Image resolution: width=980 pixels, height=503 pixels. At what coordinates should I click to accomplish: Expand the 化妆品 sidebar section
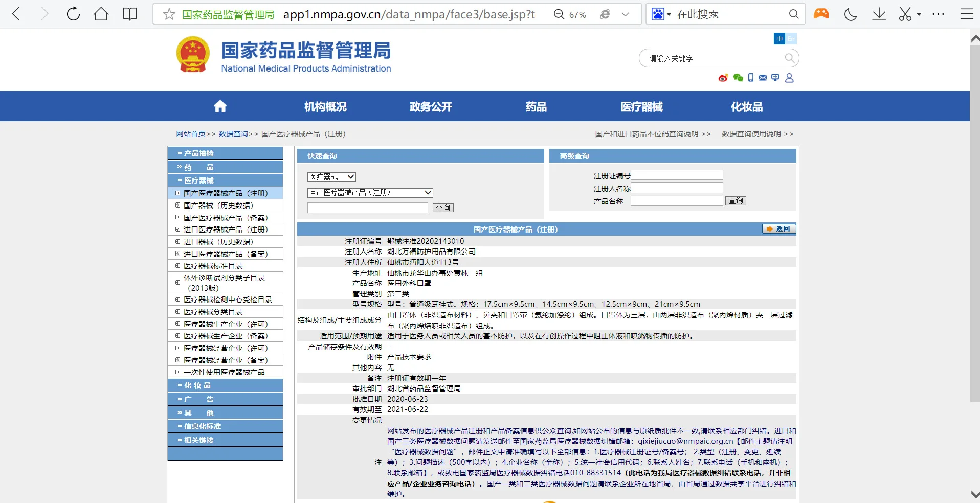[x=225, y=385]
